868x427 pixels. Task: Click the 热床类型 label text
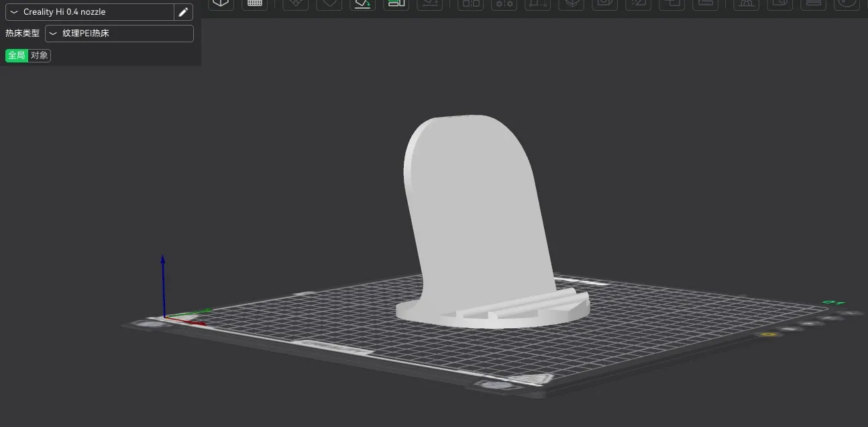tap(22, 34)
